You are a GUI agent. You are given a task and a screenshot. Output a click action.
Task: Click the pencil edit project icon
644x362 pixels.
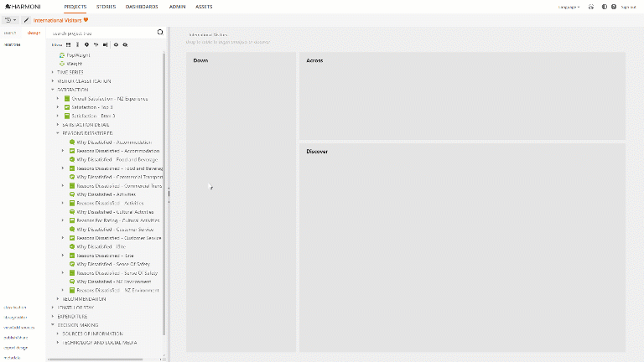click(x=26, y=20)
